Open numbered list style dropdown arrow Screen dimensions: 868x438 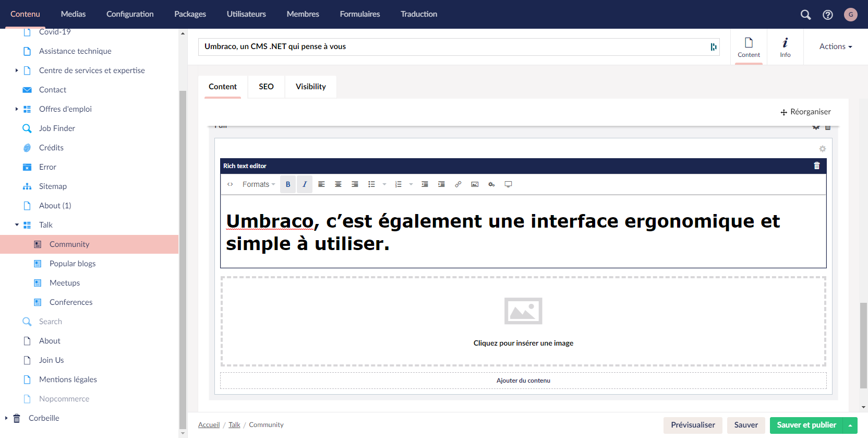(x=411, y=184)
